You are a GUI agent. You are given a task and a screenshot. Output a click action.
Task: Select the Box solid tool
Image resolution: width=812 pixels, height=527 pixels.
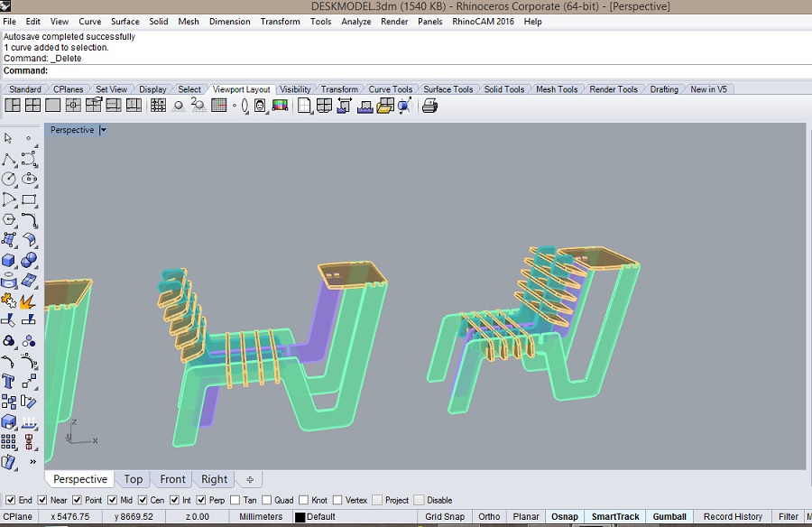coord(9,261)
